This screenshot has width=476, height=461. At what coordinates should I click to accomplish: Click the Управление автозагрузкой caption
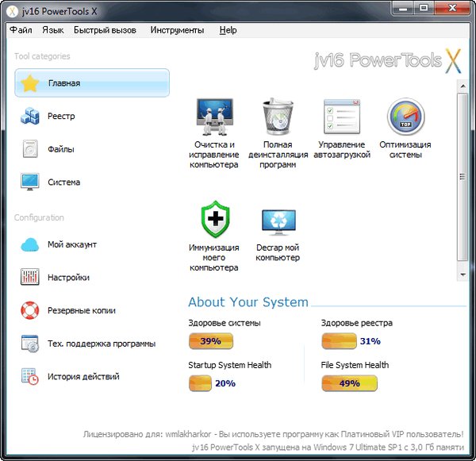click(x=342, y=150)
